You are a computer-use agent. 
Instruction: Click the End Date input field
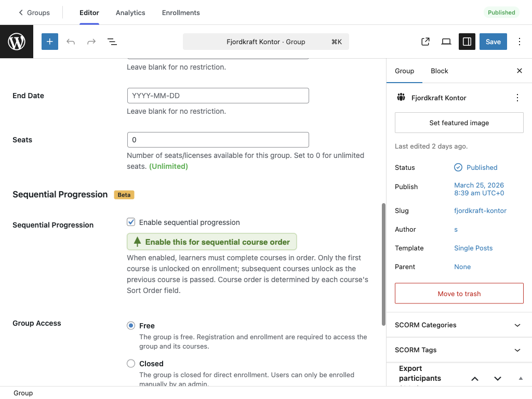pyautogui.click(x=218, y=96)
